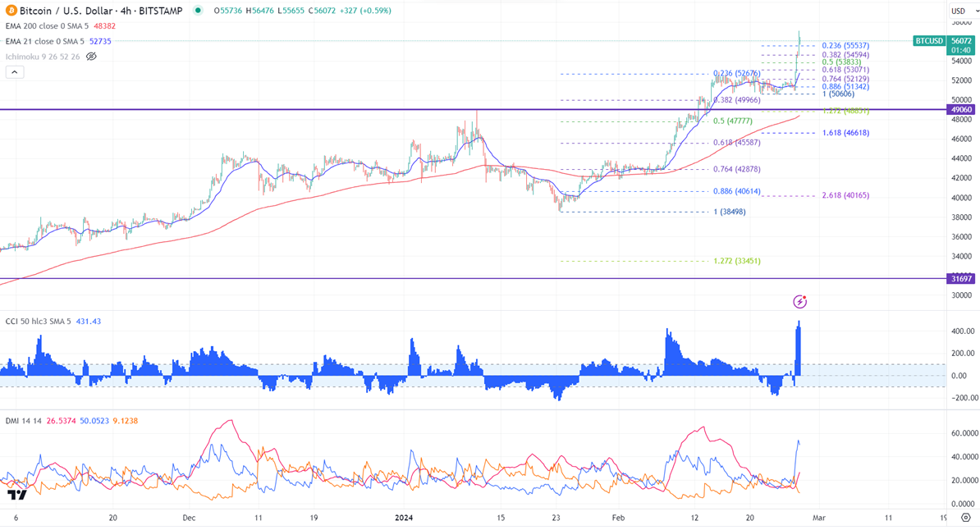Screen dimensions: 980x530
Task: Click the purple 49060 price line label
Action: pos(961,109)
